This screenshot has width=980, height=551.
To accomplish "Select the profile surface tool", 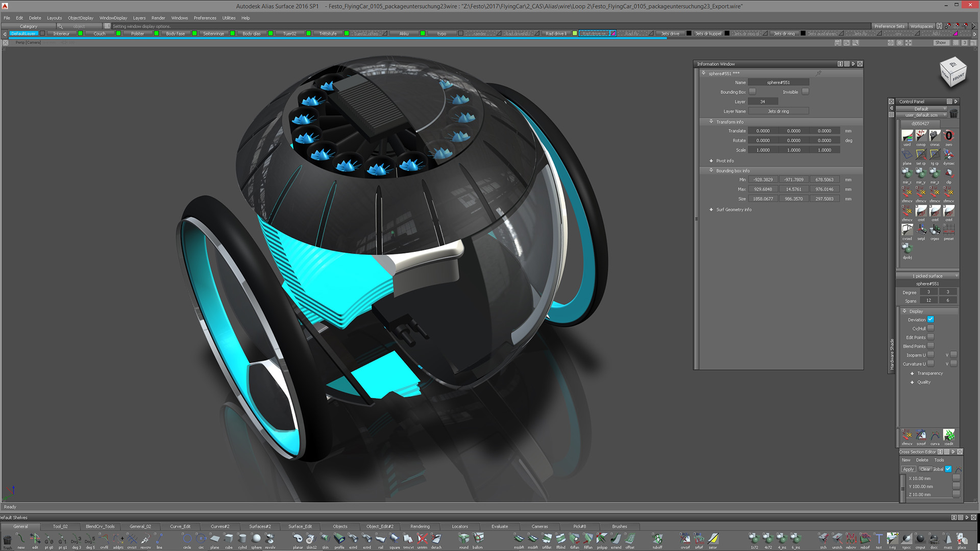I will click(x=339, y=540).
